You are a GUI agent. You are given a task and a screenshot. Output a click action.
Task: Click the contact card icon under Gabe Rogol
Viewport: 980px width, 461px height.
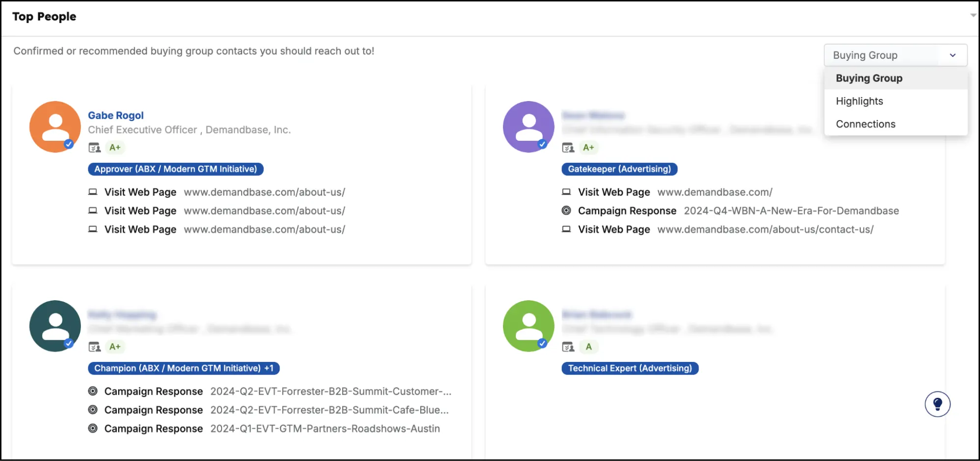coord(94,148)
